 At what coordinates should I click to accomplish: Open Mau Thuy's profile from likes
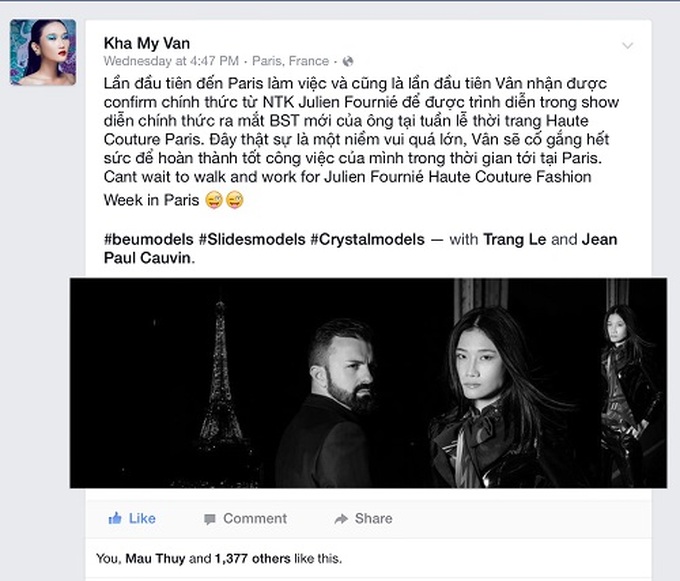[x=155, y=558]
